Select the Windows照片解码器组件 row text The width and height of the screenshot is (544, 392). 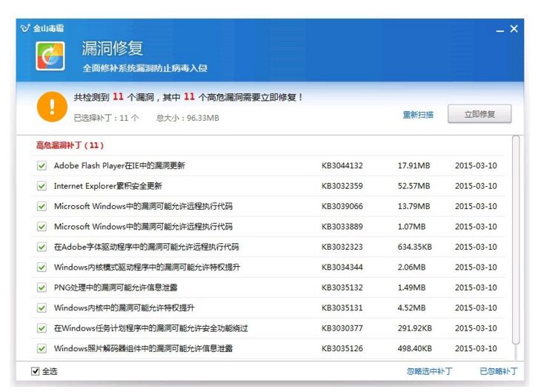[143, 348]
